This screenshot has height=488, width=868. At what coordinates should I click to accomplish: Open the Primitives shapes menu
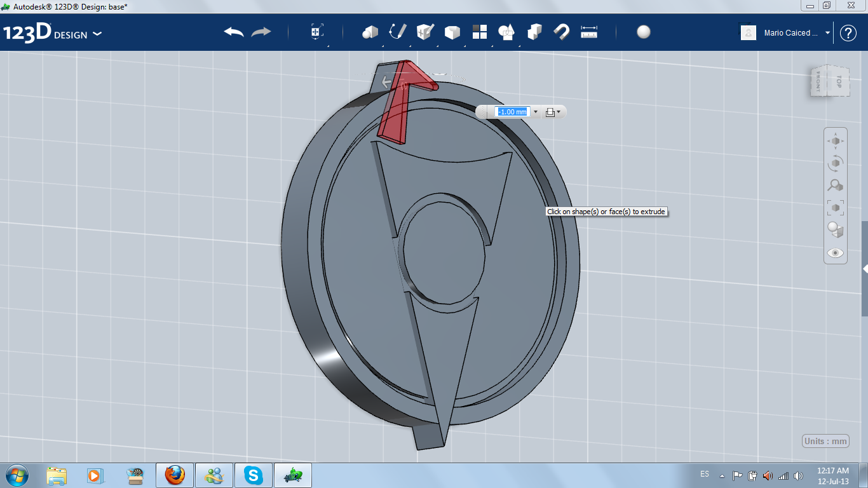pos(370,32)
